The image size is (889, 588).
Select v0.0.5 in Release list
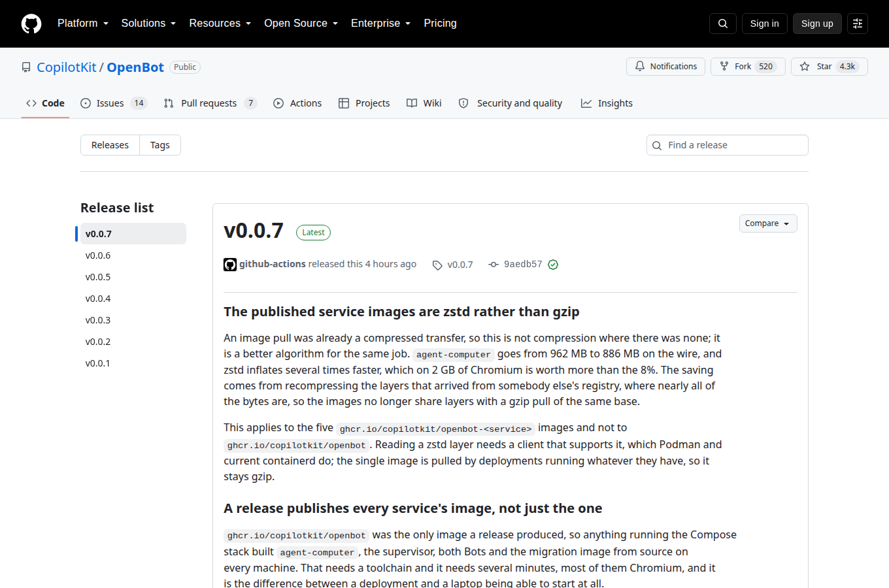[133, 277]
